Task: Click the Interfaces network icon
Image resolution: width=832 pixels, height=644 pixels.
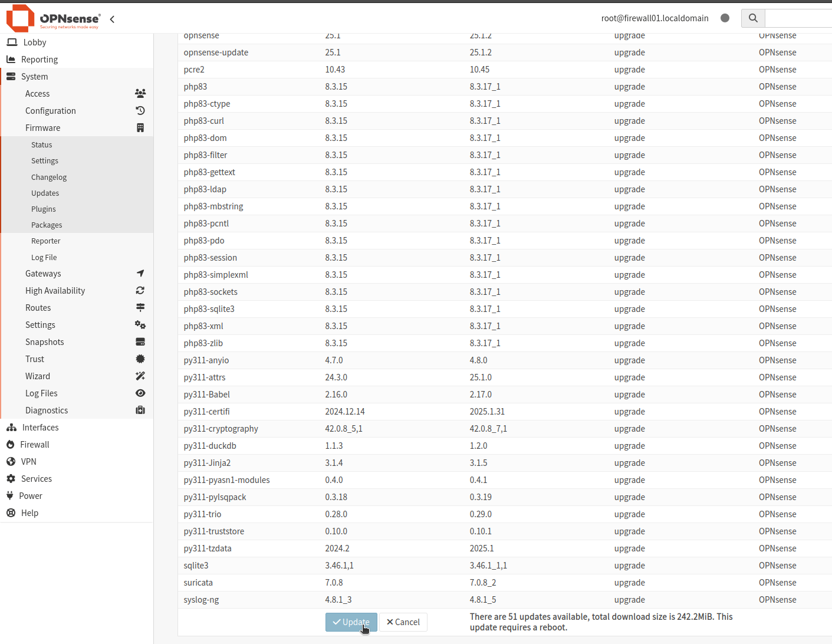Action: [11, 428]
